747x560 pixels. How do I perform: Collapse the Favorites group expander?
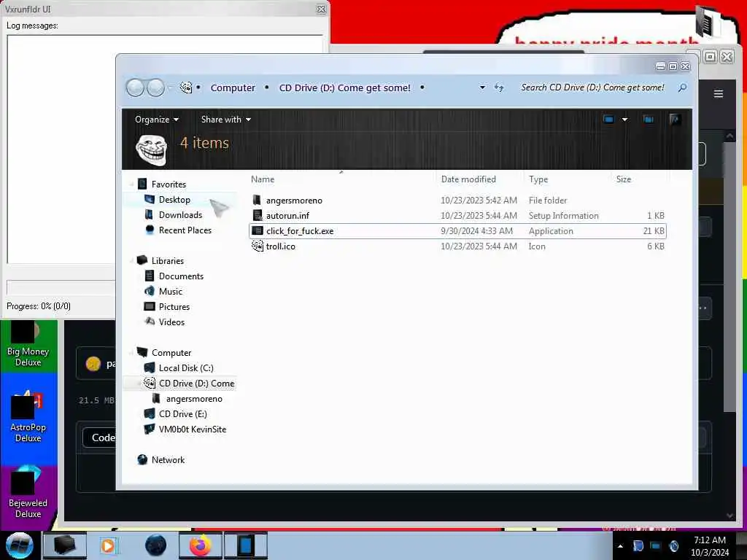[x=131, y=184]
